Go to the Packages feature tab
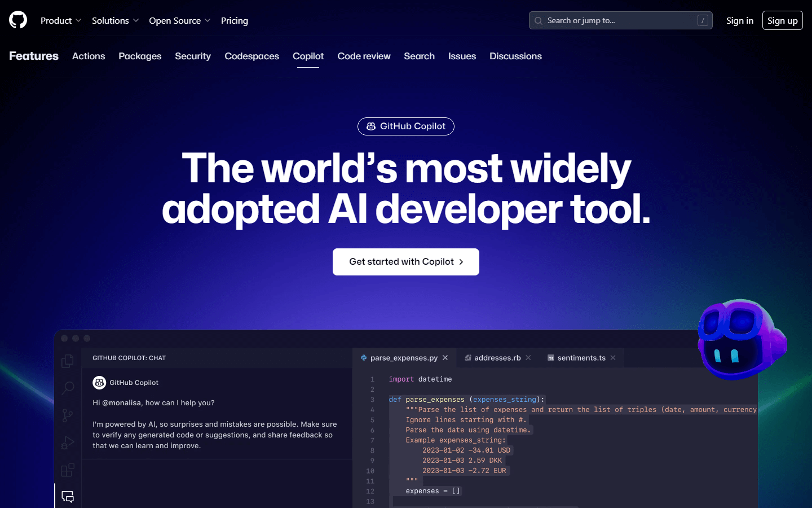 coord(140,56)
